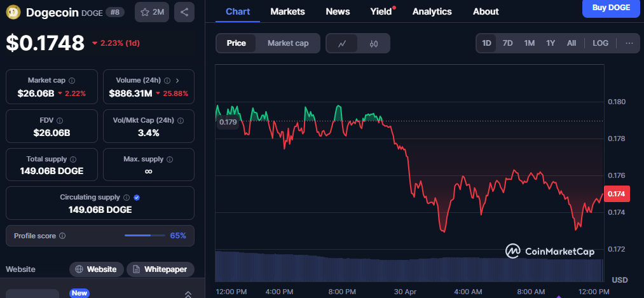Show Max. supply info icon

coord(170,159)
